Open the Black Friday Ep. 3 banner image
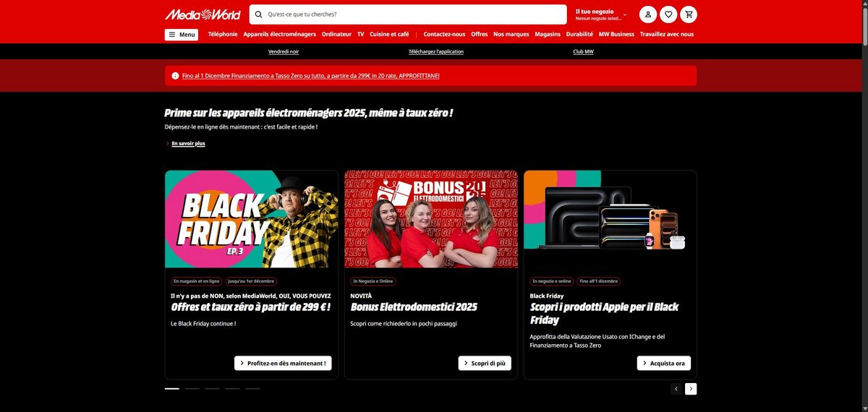This screenshot has width=868, height=412. point(251,219)
